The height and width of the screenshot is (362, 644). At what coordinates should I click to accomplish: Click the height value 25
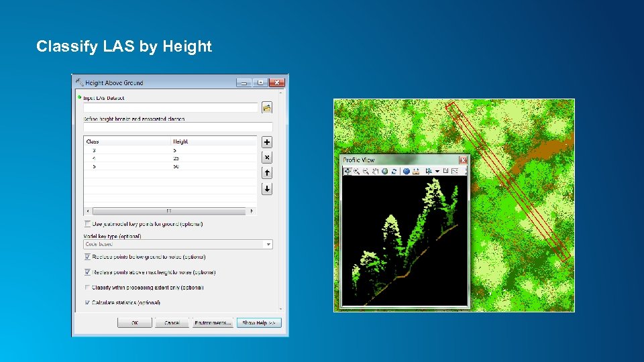(176, 158)
